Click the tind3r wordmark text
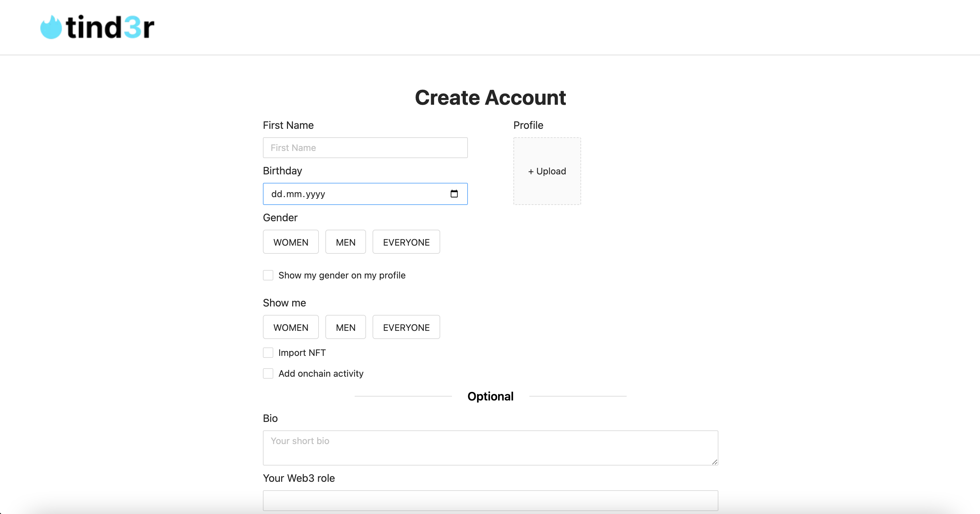 tap(110, 27)
